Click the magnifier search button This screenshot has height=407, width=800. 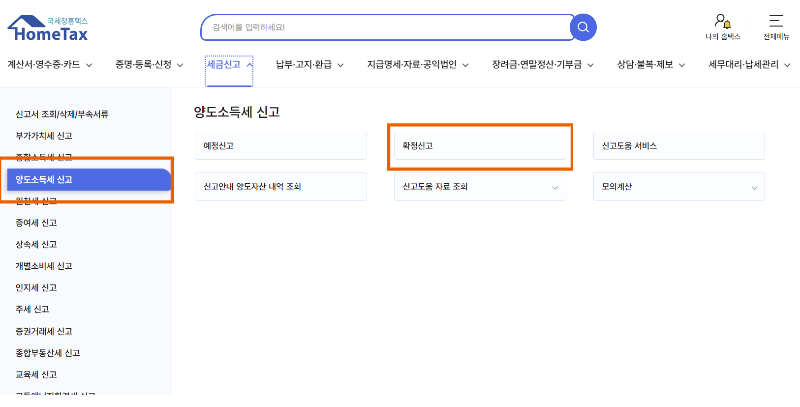[x=583, y=28]
